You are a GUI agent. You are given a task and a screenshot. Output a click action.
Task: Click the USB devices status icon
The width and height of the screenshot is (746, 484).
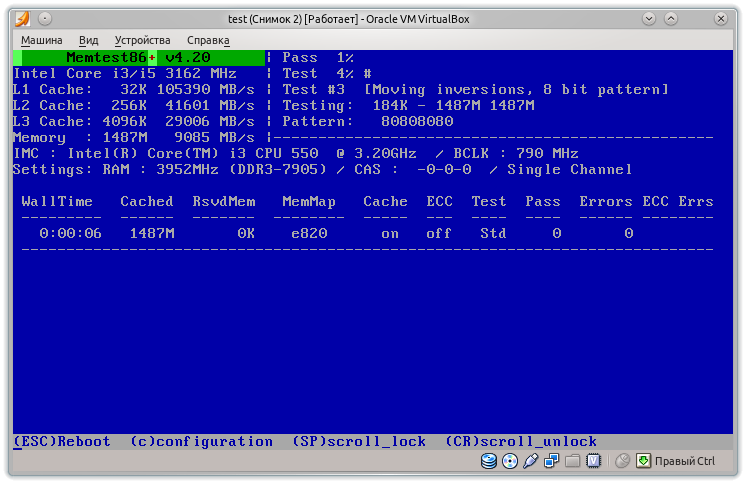point(530,461)
